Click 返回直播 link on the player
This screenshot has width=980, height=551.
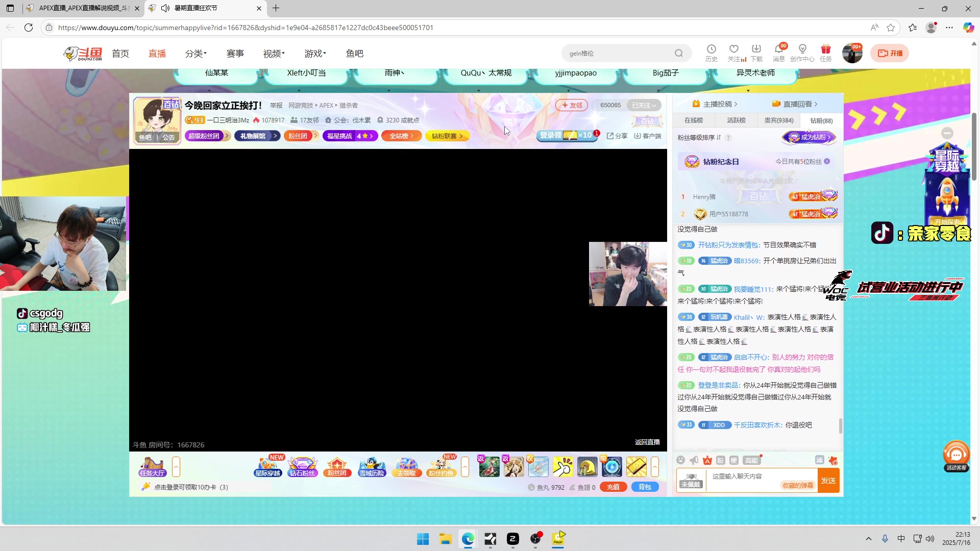click(x=647, y=442)
